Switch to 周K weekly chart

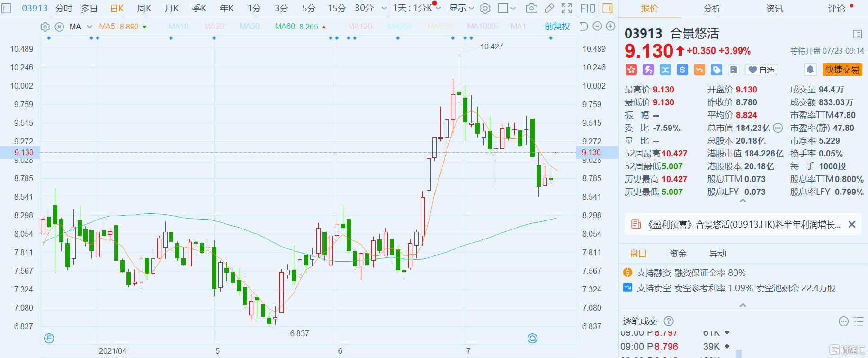144,8
